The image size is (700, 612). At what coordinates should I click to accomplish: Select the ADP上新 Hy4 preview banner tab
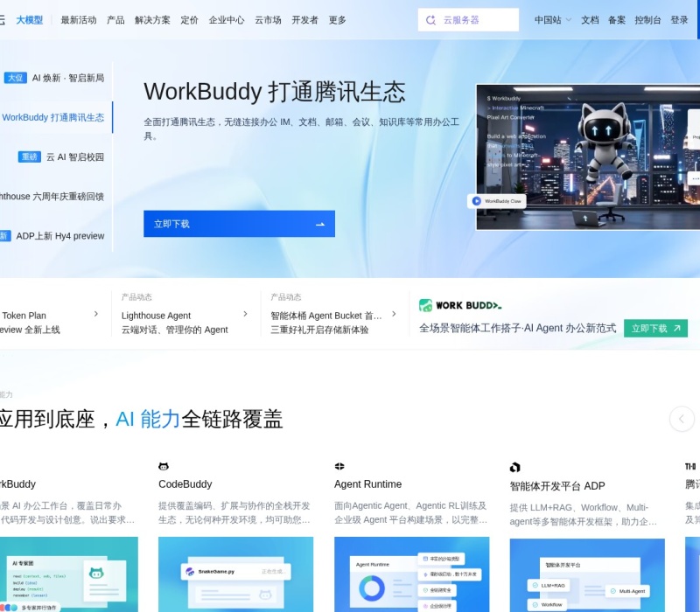coord(52,236)
